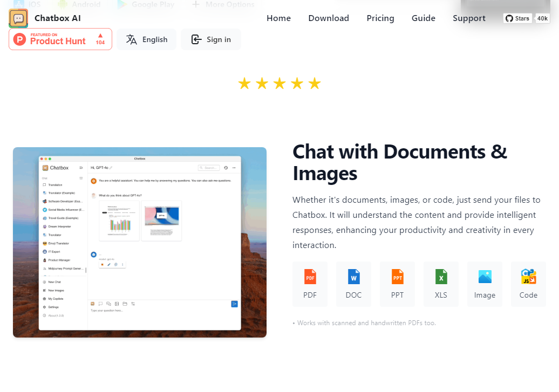Go to the Home page
The height and width of the screenshot is (392, 559).
[278, 18]
